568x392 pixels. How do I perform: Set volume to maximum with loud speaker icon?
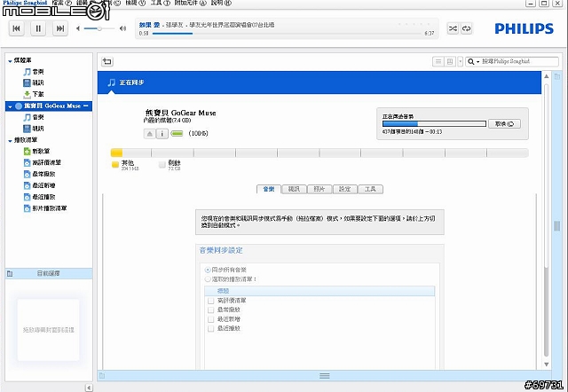point(122,28)
